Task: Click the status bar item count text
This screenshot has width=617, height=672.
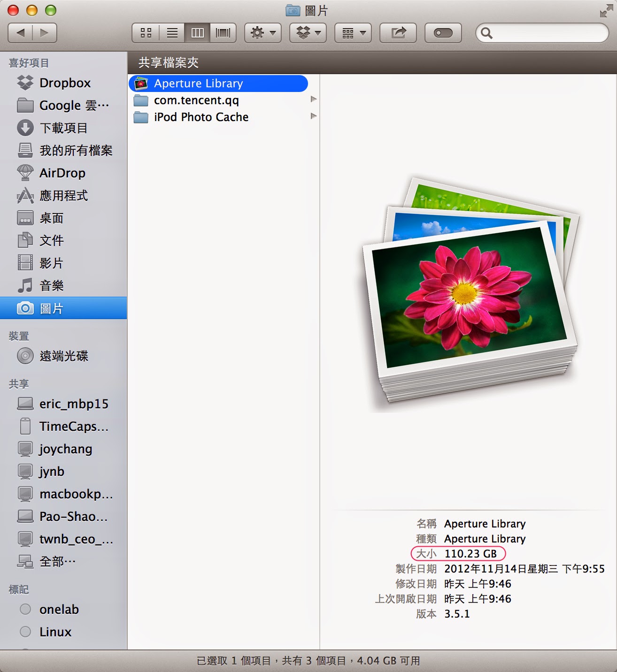Action: click(x=308, y=661)
